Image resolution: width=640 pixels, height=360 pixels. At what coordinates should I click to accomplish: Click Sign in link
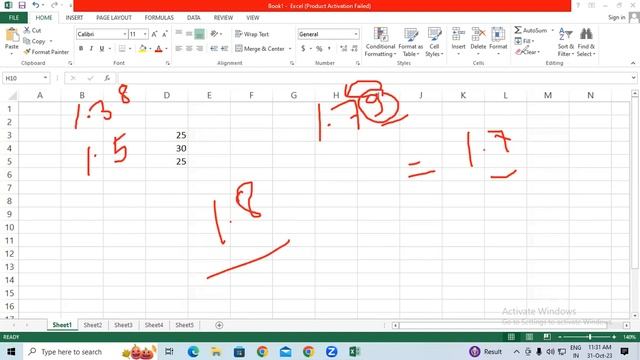tap(616, 17)
